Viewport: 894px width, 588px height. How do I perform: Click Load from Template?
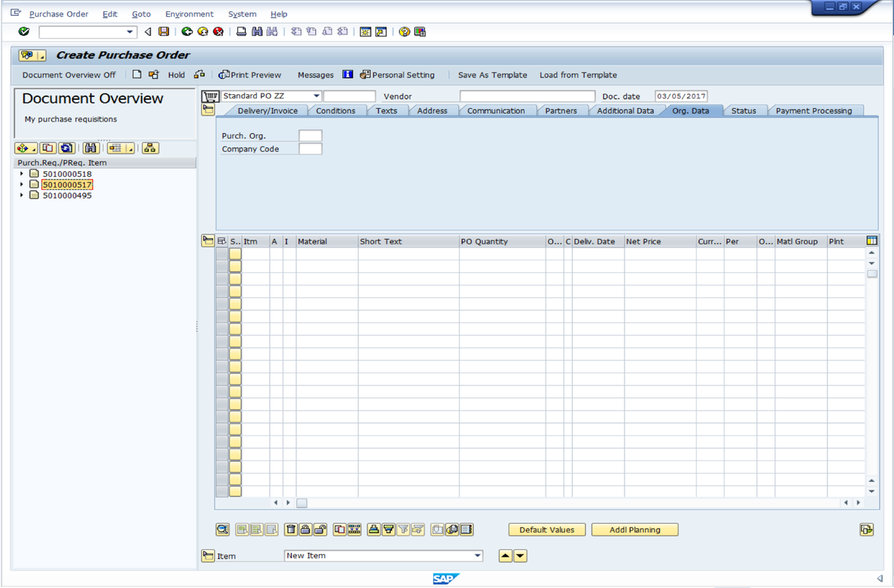pos(578,75)
